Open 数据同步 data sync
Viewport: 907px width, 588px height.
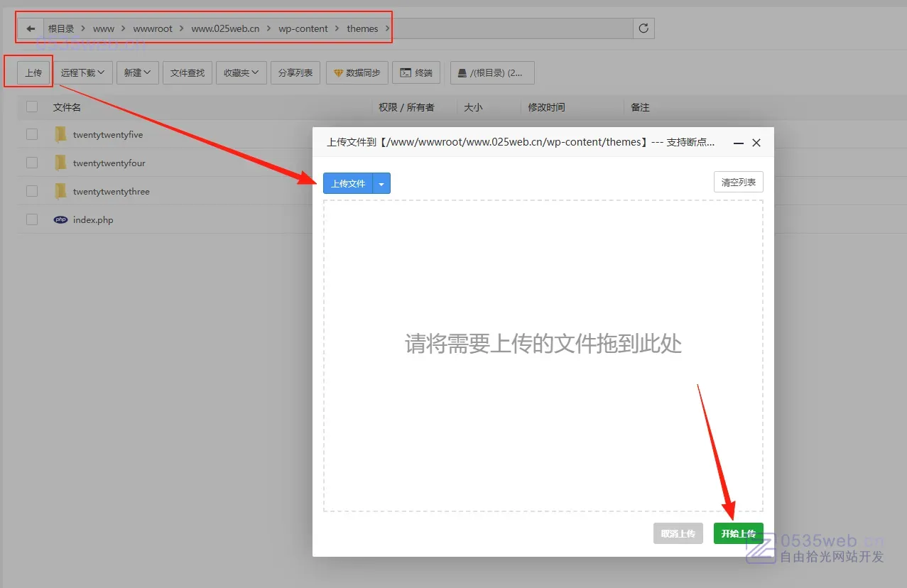(x=357, y=72)
